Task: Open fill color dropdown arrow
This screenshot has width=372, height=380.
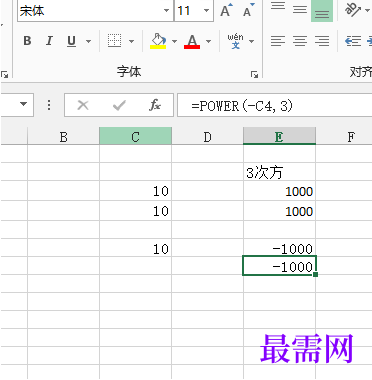Action: [x=174, y=41]
